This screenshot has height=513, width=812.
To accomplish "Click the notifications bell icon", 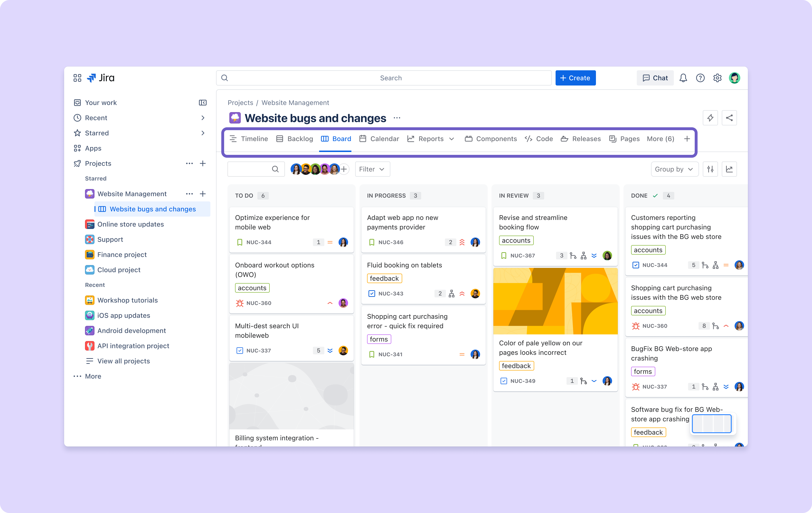I will [683, 78].
